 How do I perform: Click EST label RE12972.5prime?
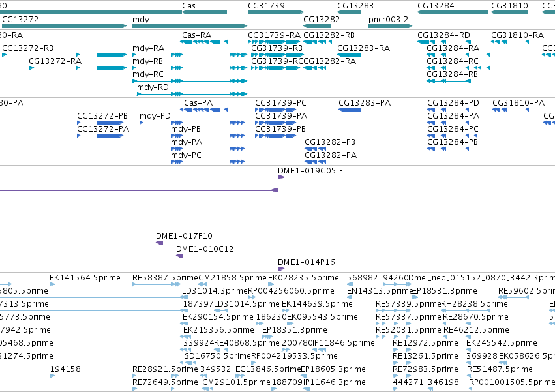pos(425,343)
